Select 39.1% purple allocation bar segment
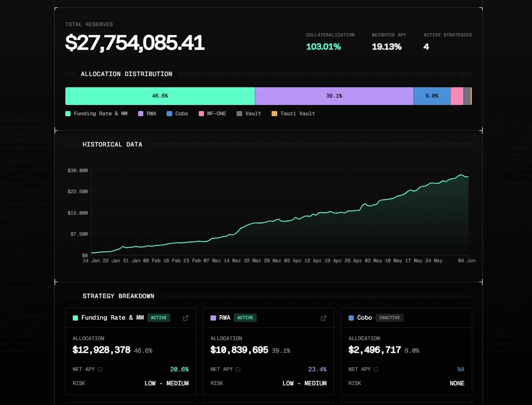 (334, 96)
